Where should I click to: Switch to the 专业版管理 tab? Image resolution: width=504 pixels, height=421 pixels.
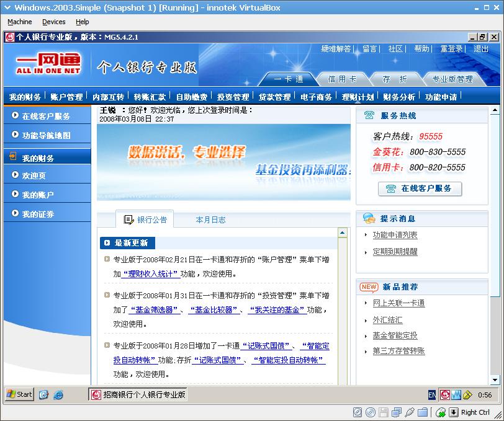point(452,79)
